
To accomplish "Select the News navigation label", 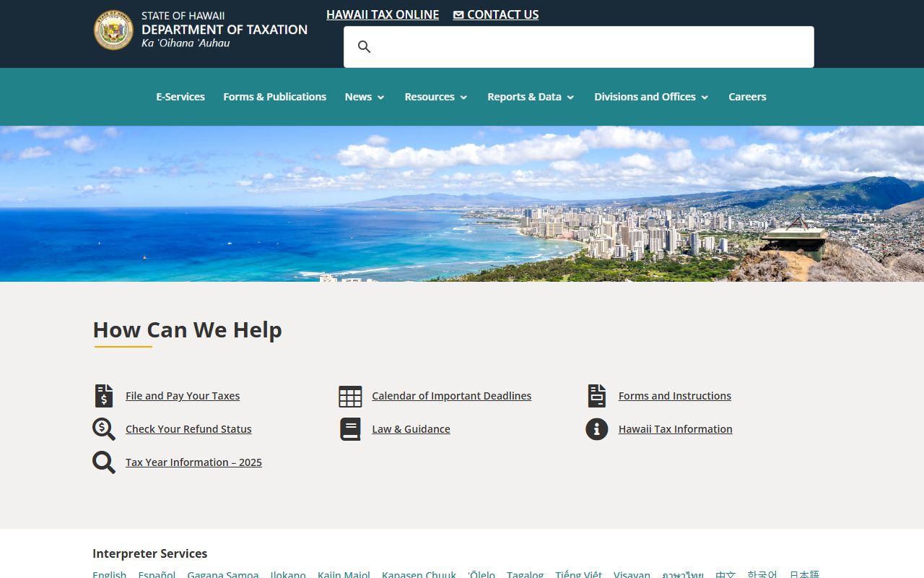I will pyautogui.click(x=358, y=97).
